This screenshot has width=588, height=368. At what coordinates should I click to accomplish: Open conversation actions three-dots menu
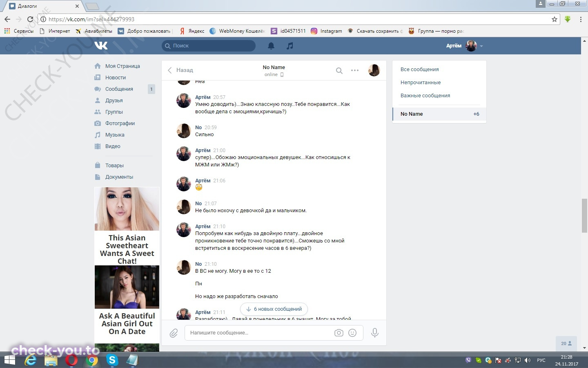[x=355, y=70]
